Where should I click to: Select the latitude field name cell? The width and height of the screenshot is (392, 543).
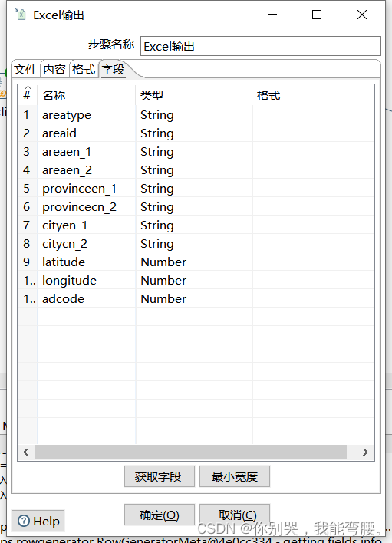[x=87, y=262]
